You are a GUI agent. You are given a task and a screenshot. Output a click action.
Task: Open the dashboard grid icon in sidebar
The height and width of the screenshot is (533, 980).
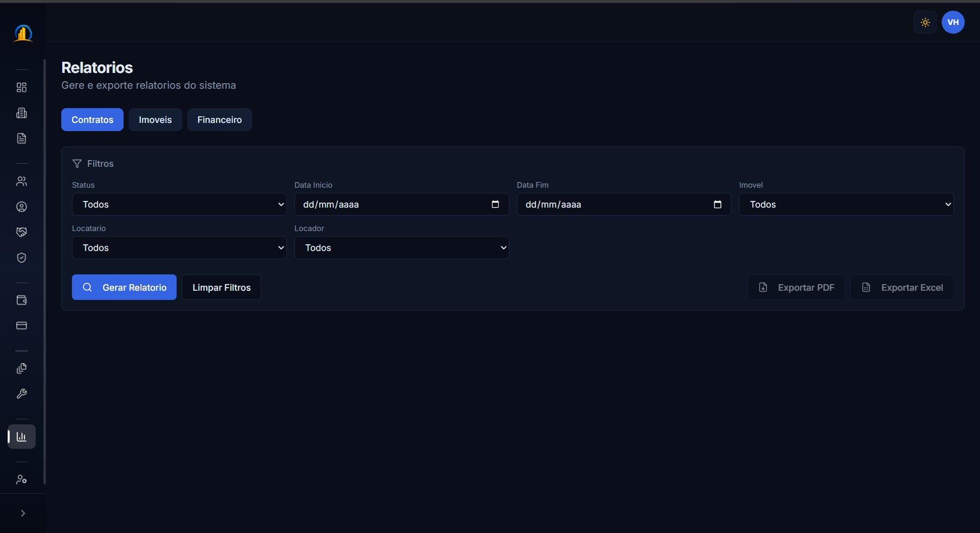(21, 88)
